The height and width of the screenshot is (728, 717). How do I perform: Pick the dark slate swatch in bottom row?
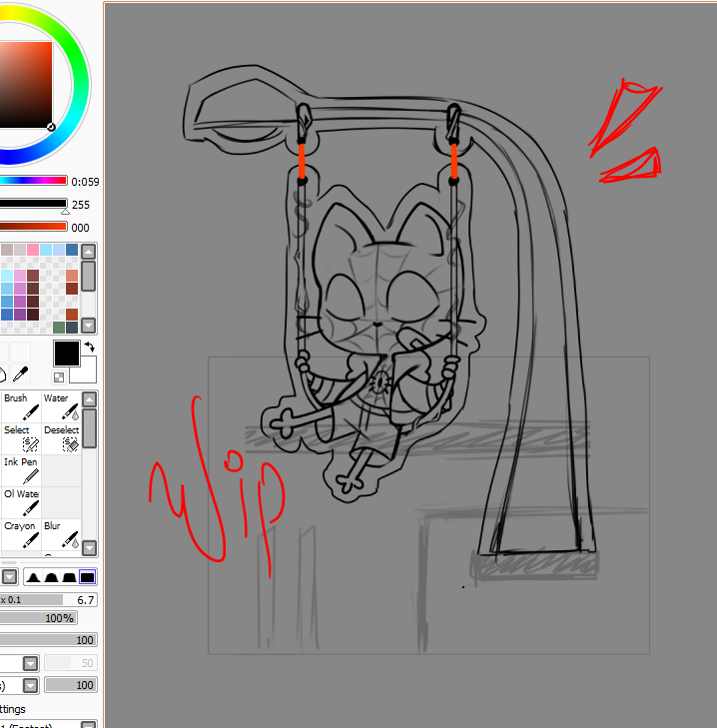[72, 328]
